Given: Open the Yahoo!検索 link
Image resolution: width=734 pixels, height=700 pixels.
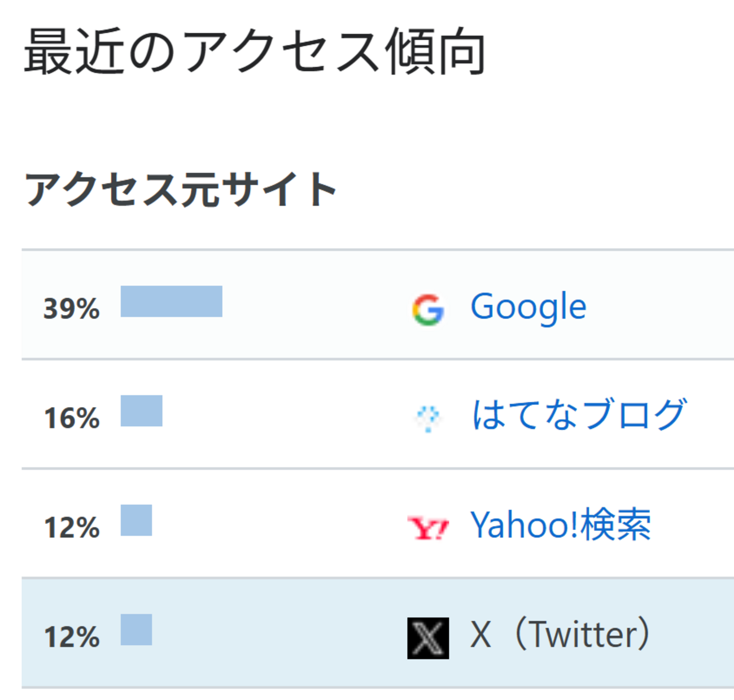Looking at the screenshot, I should coord(560,525).
